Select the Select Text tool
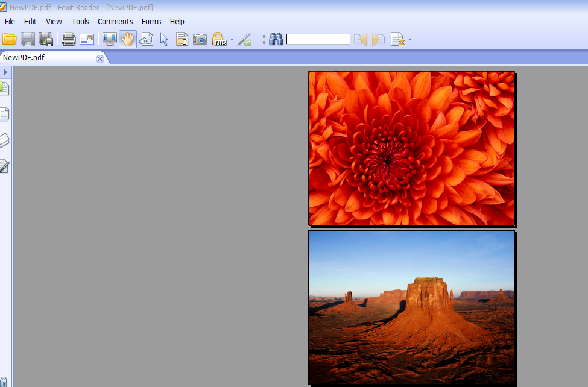Image resolution: width=588 pixels, height=387 pixels. tap(182, 39)
